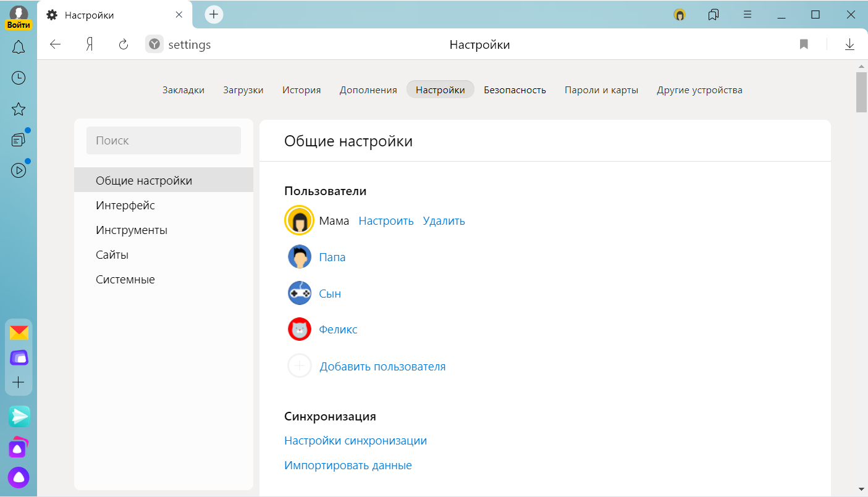The image size is (868, 497).
Task: Open Yandex home via Я button
Action: tap(90, 44)
